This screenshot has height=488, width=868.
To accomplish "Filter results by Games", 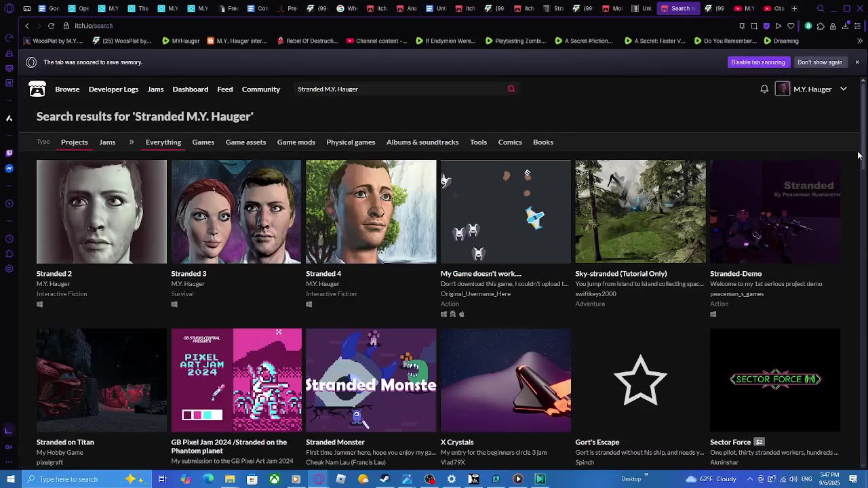I will pyautogui.click(x=203, y=142).
